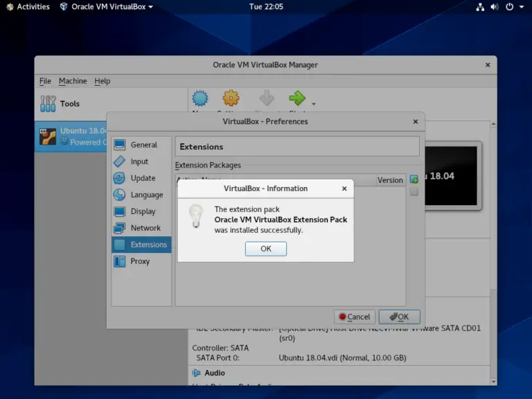Close the Oracle VM VirtualBox Manager window
The width and height of the screenshot is (532, 399).
point(488,65)
